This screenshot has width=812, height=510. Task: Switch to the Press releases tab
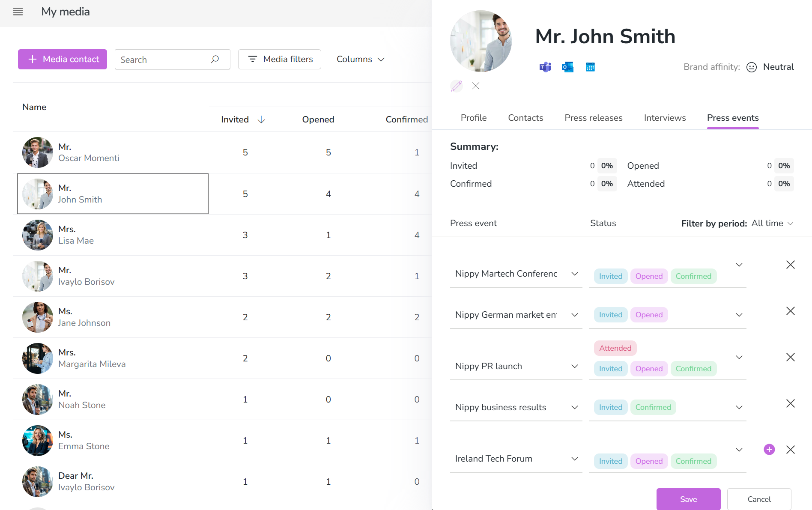click(594, 118)
